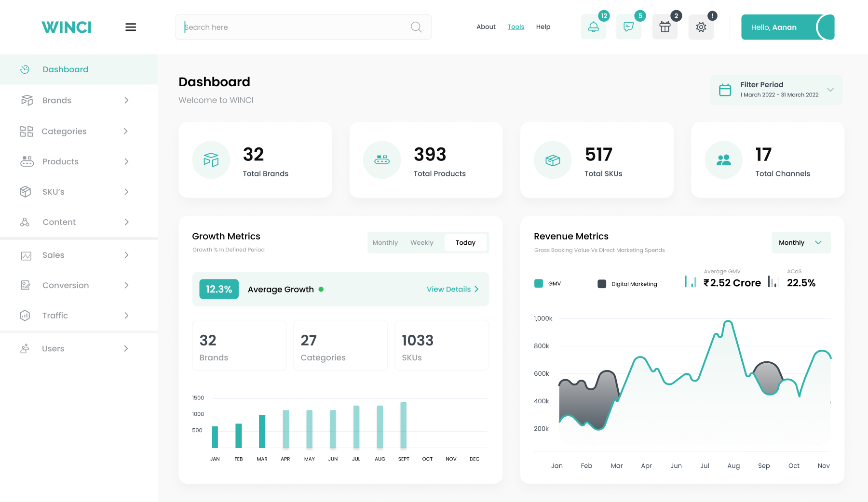Click the search magnifier icon
The height and width of the screenshot is (502, 868).
416,27
